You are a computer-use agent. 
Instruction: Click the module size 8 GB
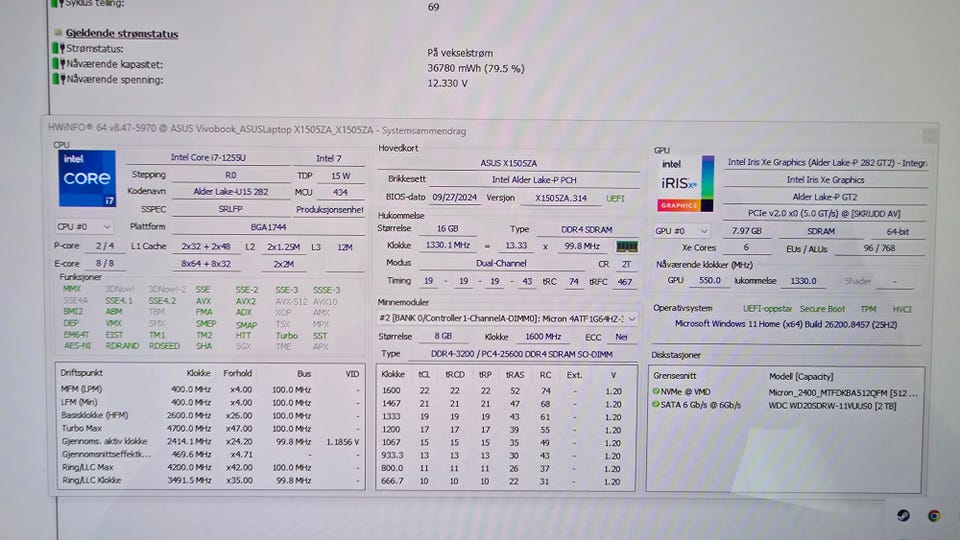(x=443, y=336)
